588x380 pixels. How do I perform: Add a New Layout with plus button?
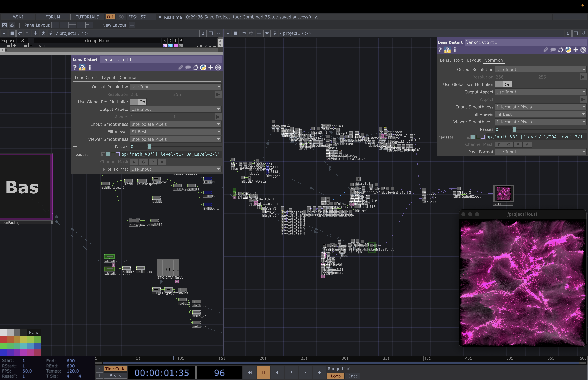132,25
